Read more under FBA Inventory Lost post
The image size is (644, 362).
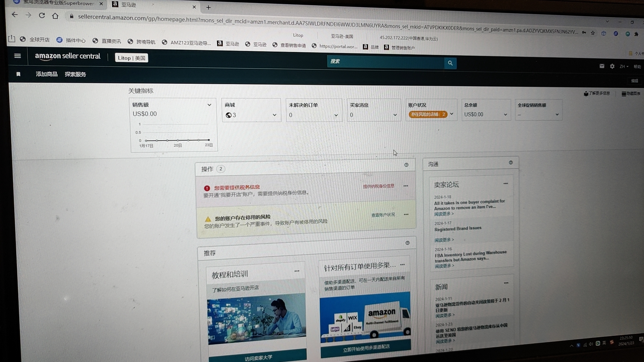[444, 266]
